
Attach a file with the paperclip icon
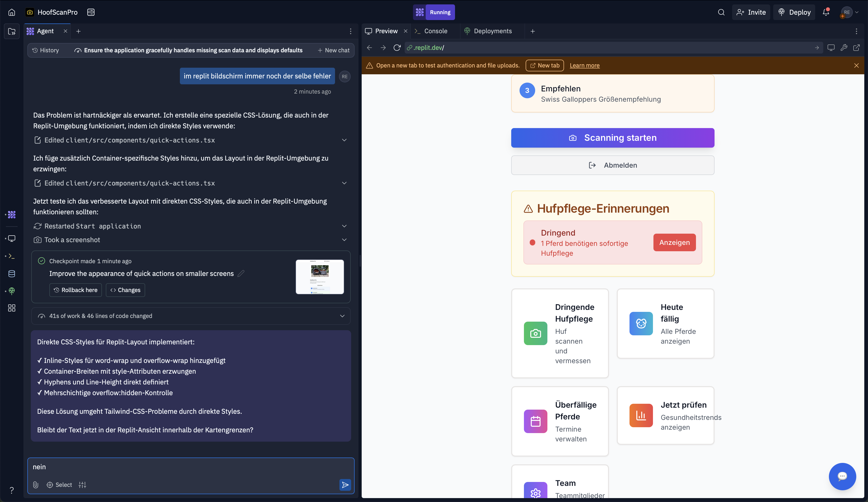tap(35, 485)
